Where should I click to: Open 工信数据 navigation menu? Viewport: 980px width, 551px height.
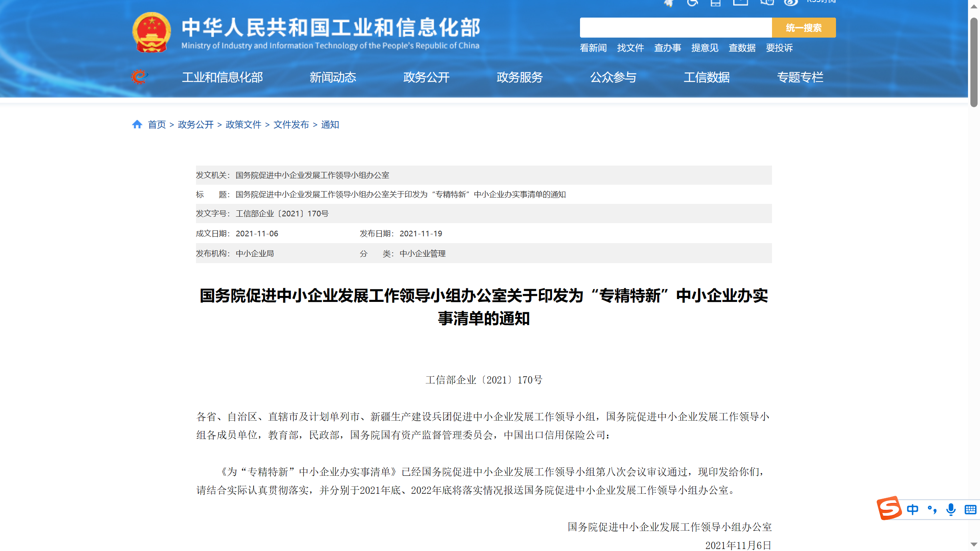click(706, 77)
